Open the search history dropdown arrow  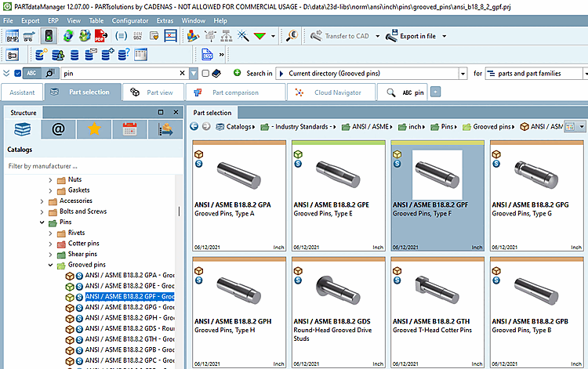click(194, 74)
